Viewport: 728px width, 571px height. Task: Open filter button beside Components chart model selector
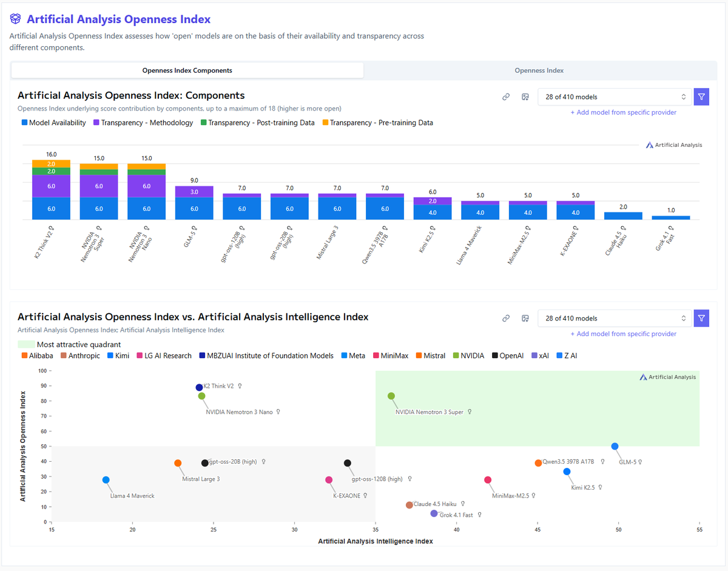(x=701, y=97)
